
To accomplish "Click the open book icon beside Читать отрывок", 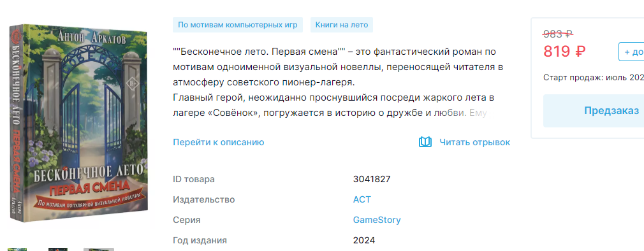I will (425, 142).
